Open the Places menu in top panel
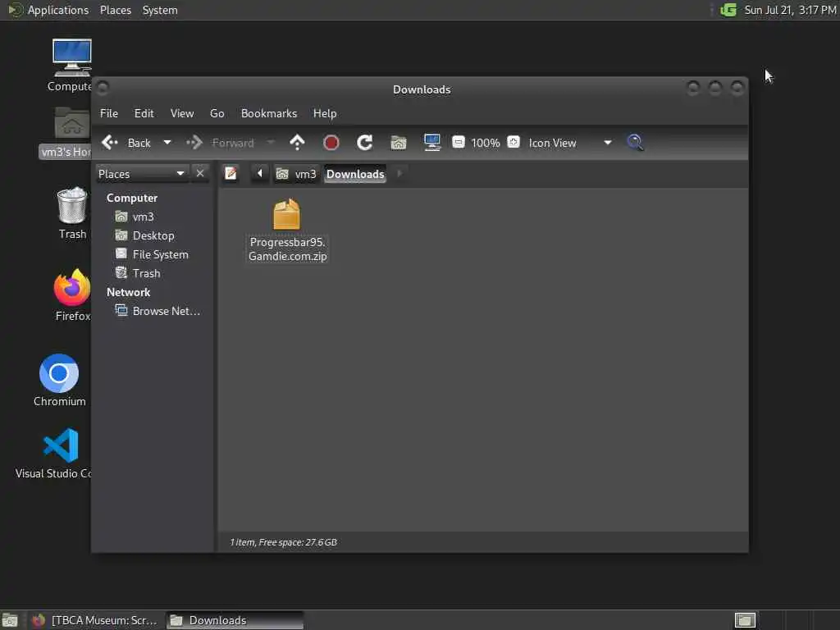 (116, 10)
